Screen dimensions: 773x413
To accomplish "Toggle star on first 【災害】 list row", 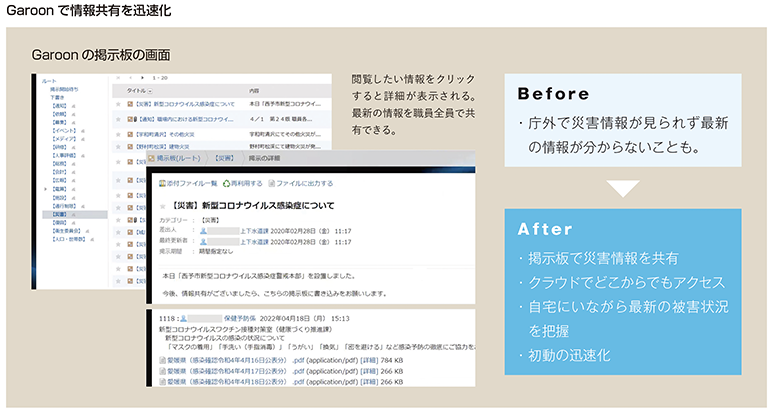I will (x=120, y=104).
